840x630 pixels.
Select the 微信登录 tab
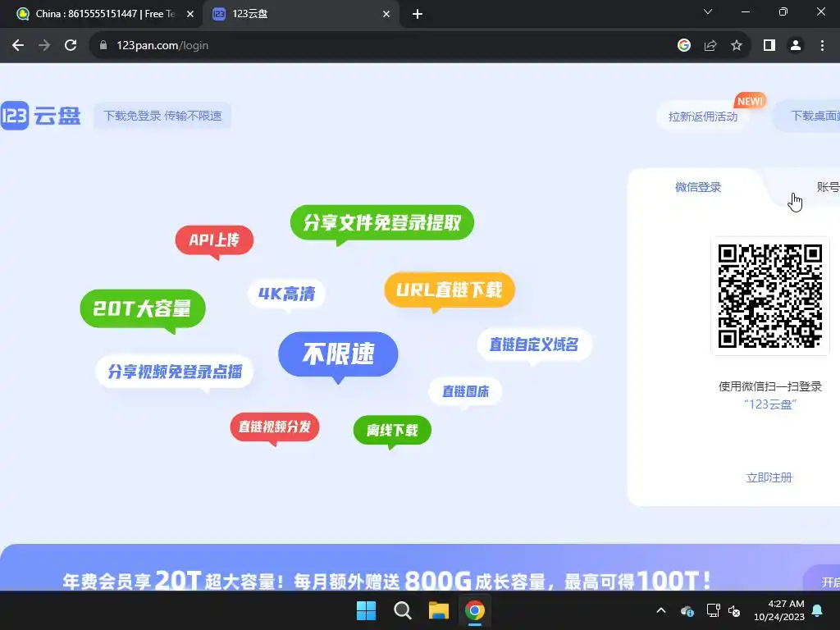697,187
